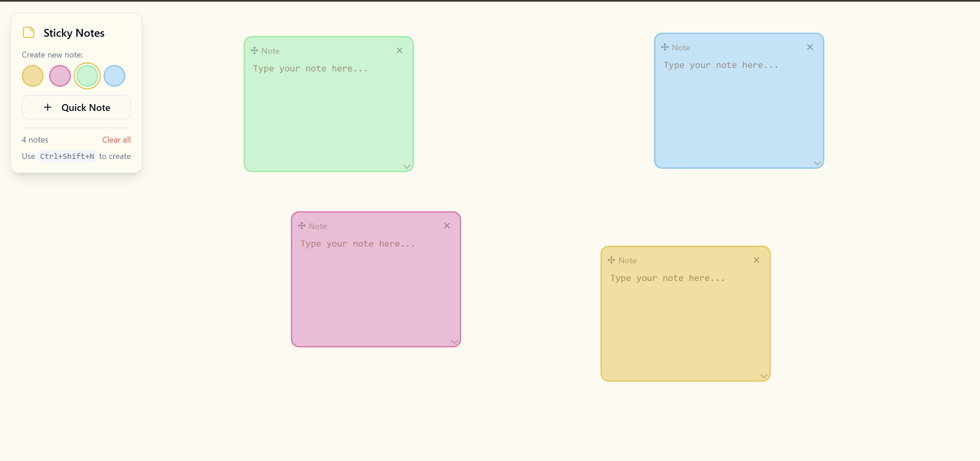This screenshot has height=461, width=980.
Task: Close the blue sticky note
Action: (x=810, y=47)
